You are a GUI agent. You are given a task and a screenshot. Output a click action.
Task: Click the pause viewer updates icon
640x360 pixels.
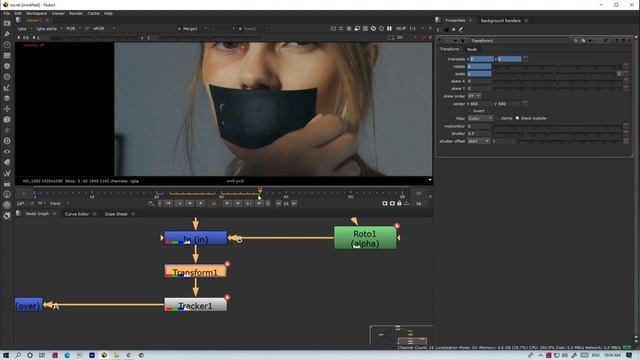click(x=389, y=29)
